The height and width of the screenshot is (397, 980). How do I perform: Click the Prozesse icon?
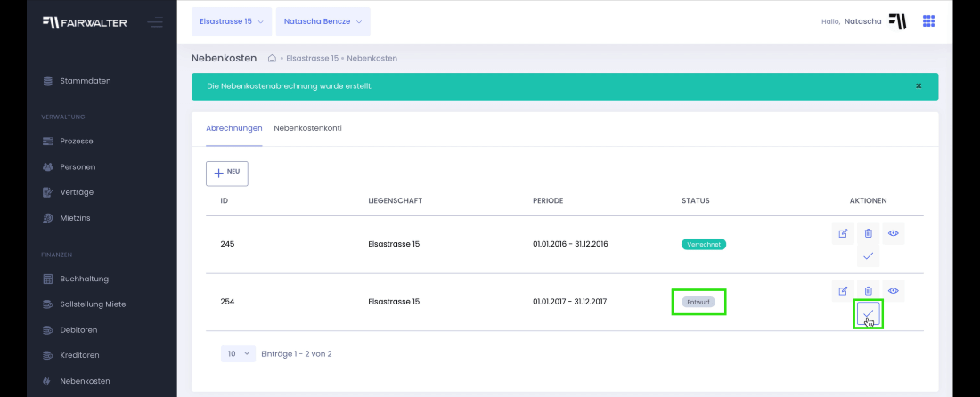pos(47,141)
